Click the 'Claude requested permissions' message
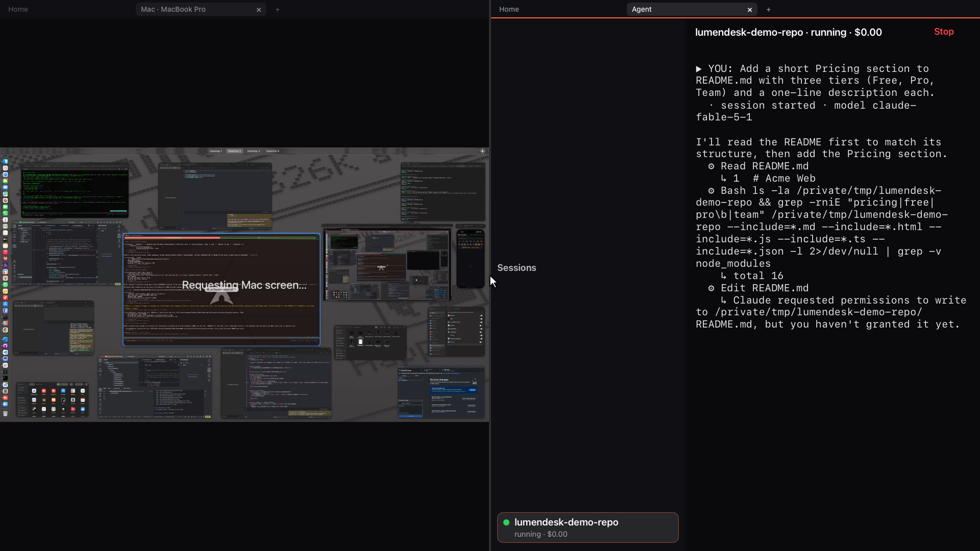This screenshot has width=980, height=551. pos(831,312)
